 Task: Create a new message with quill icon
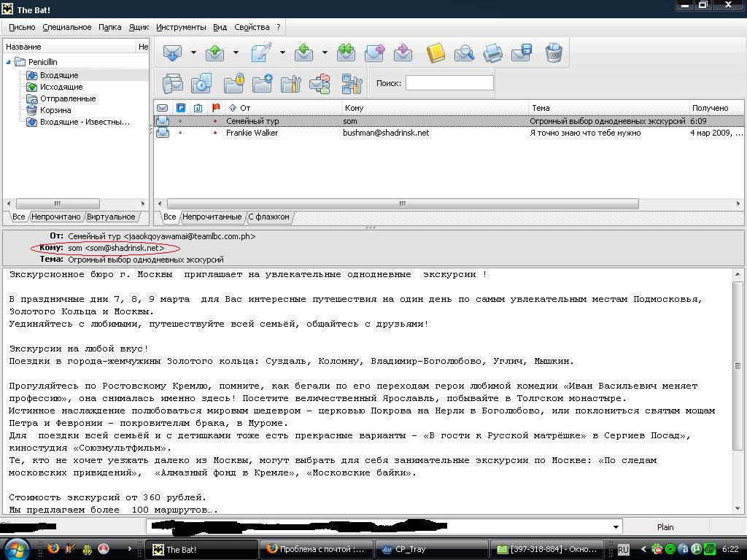coord(261,52)
